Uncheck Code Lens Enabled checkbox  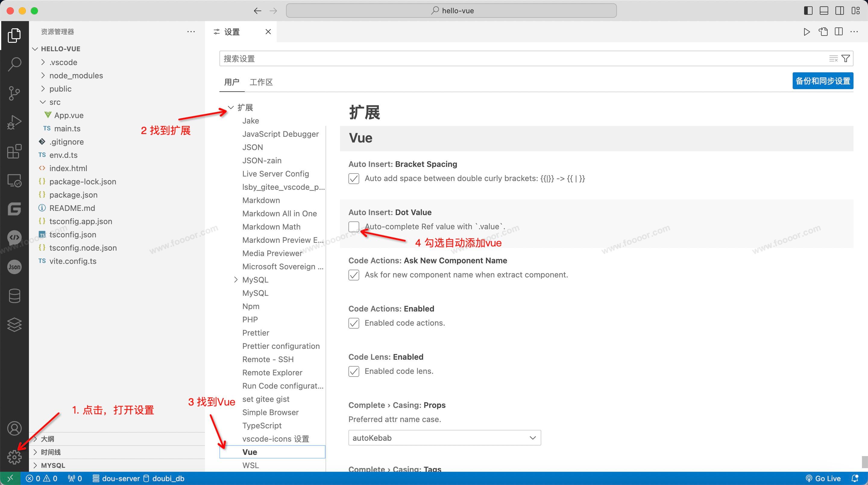[354, 371]
